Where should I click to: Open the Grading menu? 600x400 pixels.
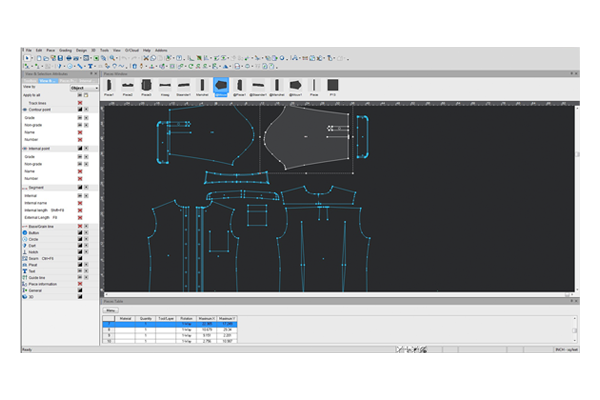65,49
